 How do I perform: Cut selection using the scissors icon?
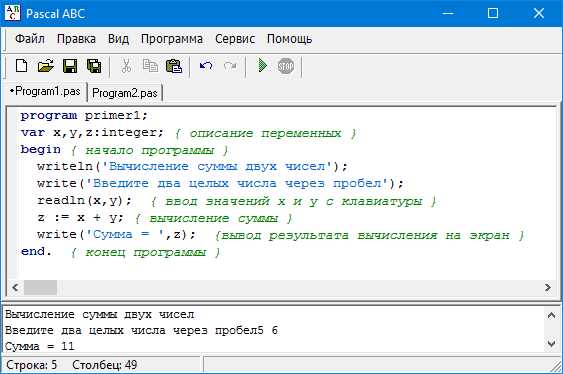point(126,66)
